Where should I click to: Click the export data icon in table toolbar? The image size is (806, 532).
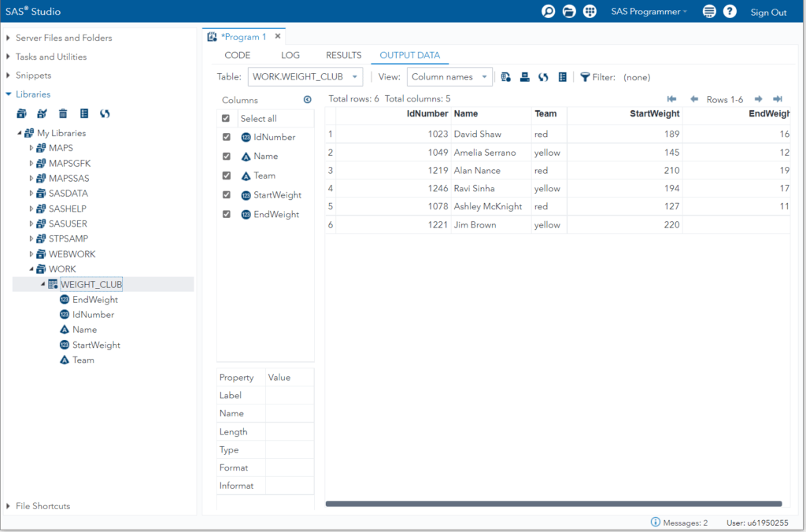[525, 77]
